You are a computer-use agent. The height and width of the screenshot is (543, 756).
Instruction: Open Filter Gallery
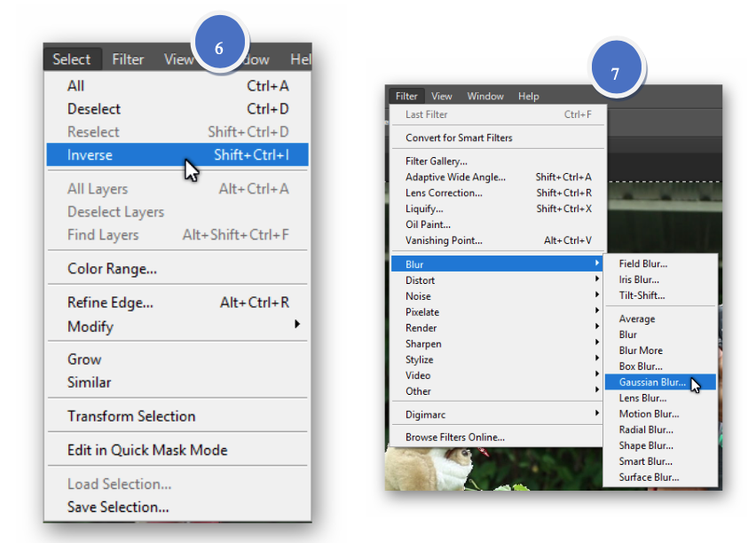[437, 161]
